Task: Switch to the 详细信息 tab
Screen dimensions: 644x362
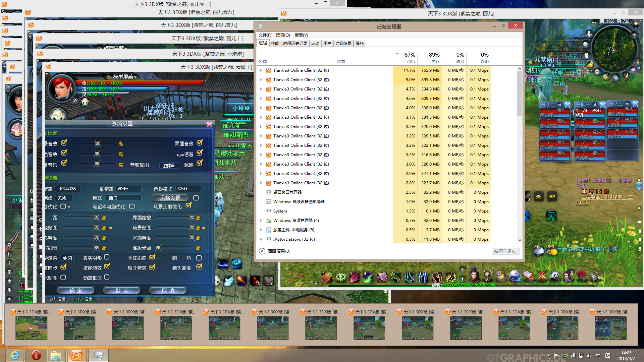Action: 343,44
